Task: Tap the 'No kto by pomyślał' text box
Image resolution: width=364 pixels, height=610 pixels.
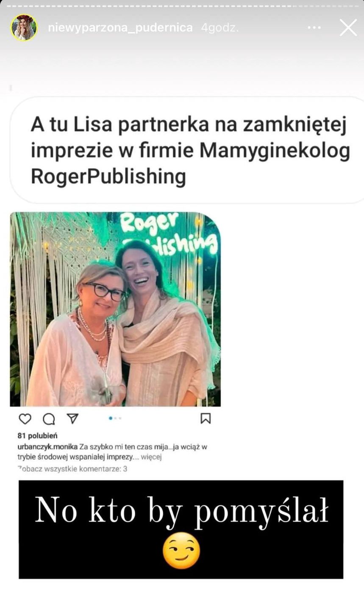Action: coord(181,529)
